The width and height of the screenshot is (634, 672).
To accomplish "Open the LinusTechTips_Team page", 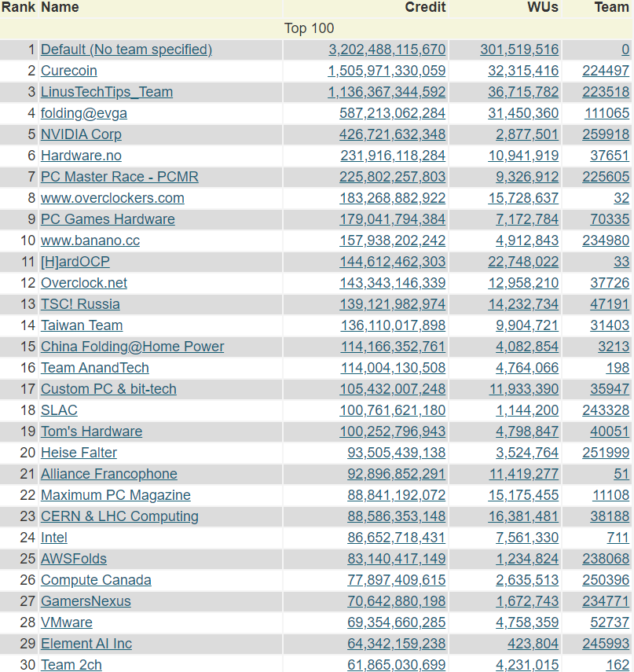I will point(107,92).
